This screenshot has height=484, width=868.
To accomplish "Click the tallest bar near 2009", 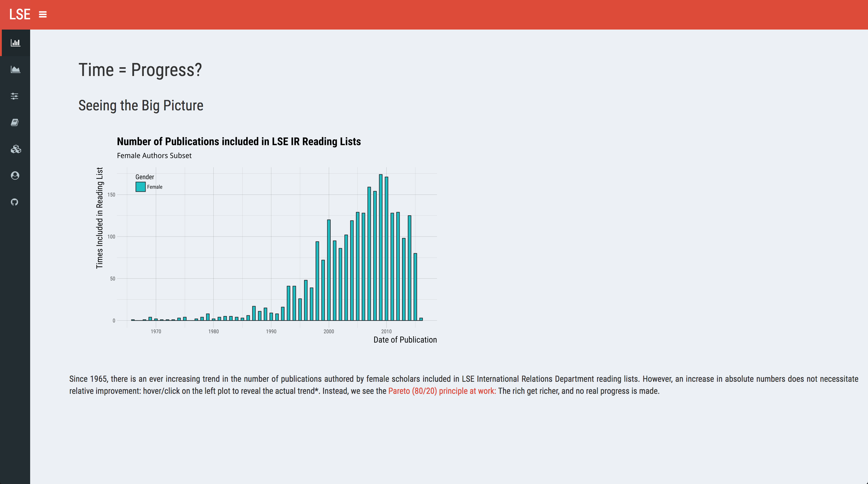I will click(x=381, y=247).
